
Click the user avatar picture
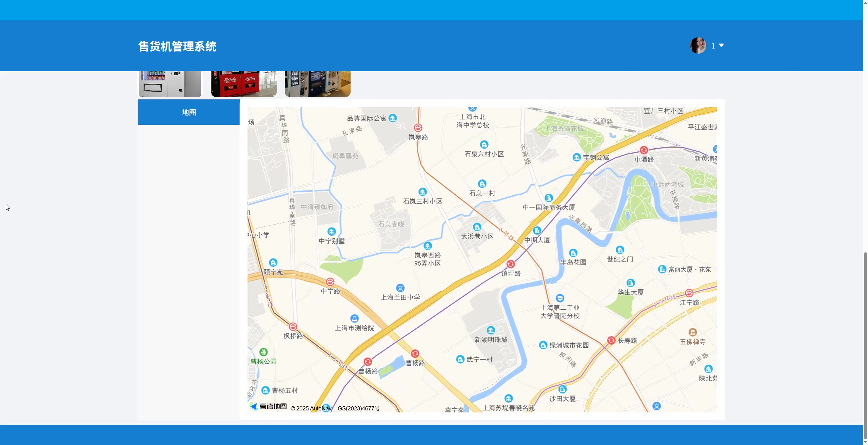pyautogui.click(x=698, y=45)
